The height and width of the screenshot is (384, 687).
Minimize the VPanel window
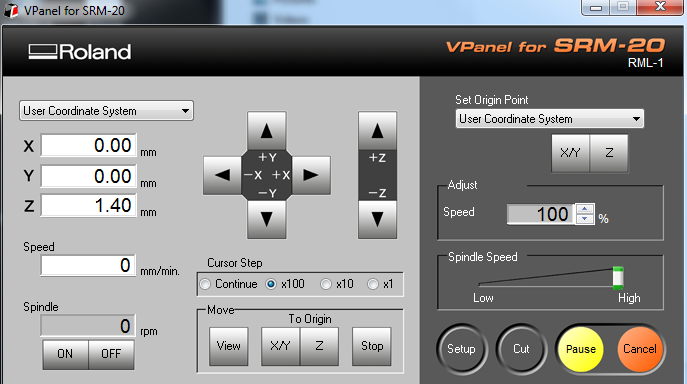(595, 7)
